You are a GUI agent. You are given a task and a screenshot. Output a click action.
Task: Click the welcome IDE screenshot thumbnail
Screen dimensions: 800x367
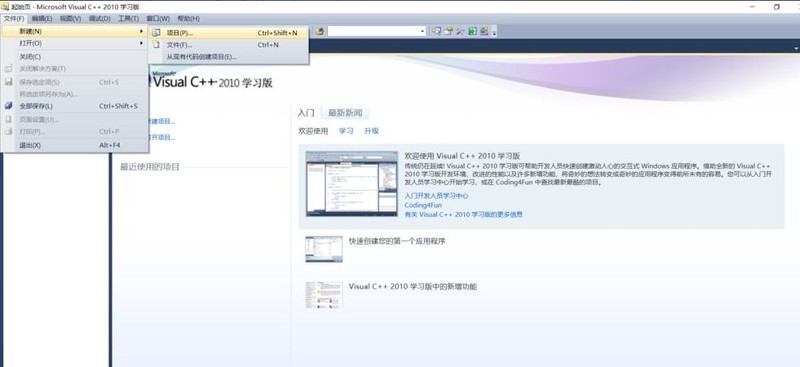(352, 184)
